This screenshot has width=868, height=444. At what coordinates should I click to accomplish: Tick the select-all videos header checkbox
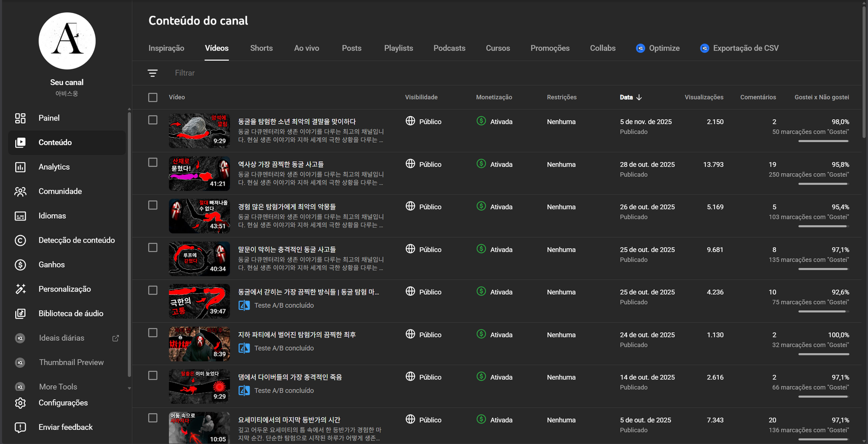(x=153, y=98)
